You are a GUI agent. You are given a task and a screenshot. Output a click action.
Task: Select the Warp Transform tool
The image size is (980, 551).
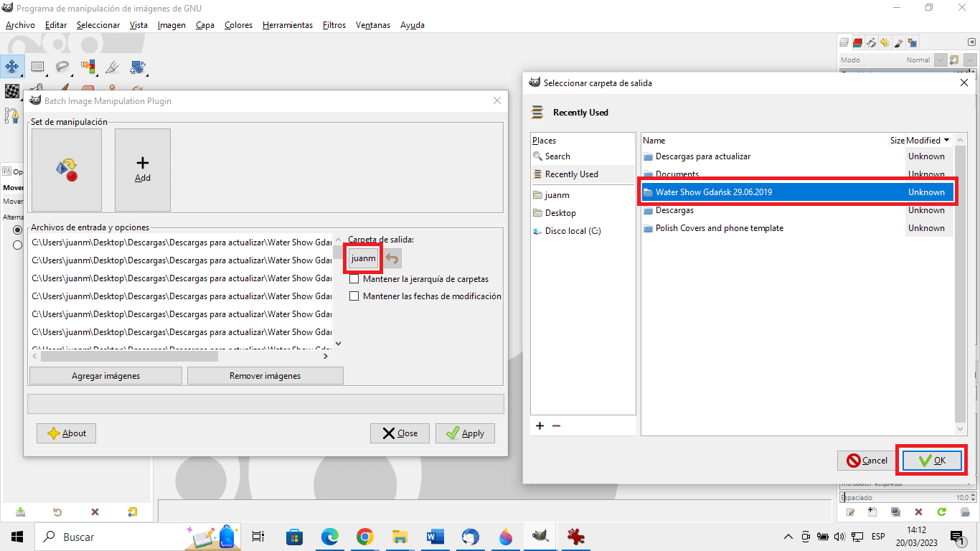11,91
